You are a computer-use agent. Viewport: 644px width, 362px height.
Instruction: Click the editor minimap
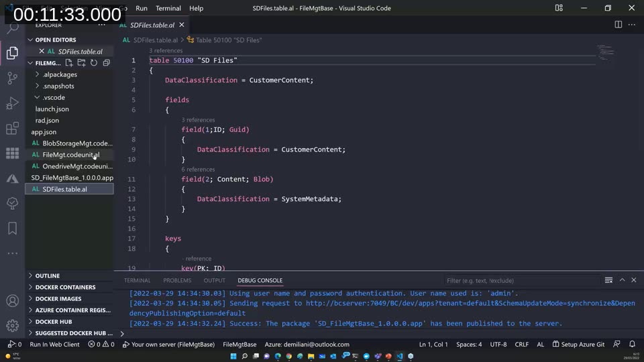click(605, 52)
